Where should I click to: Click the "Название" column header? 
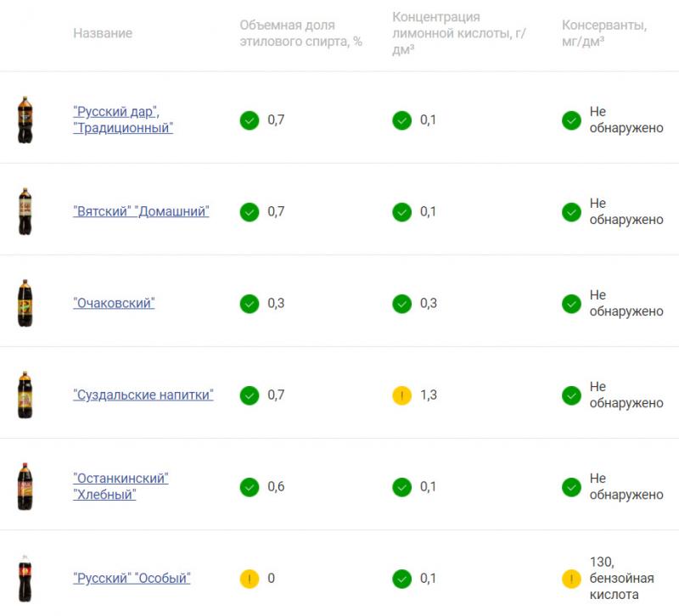(x=103, y=33)
